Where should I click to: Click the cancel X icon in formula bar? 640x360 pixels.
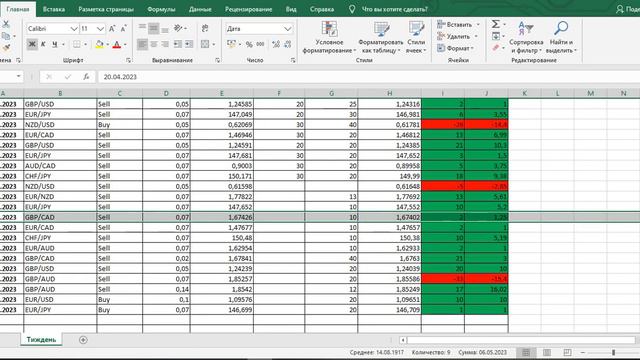coord(49,77)
